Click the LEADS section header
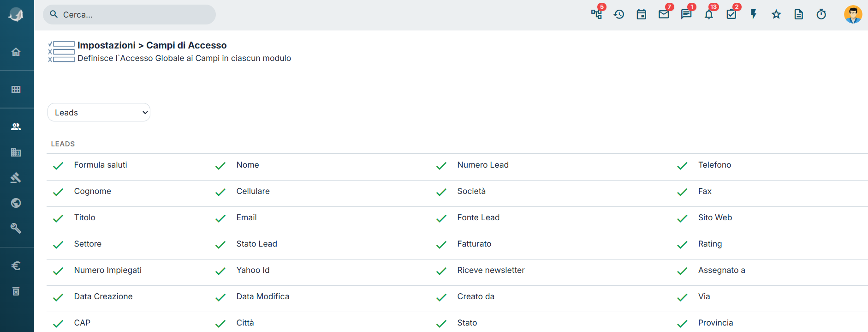 click(63, 144)
